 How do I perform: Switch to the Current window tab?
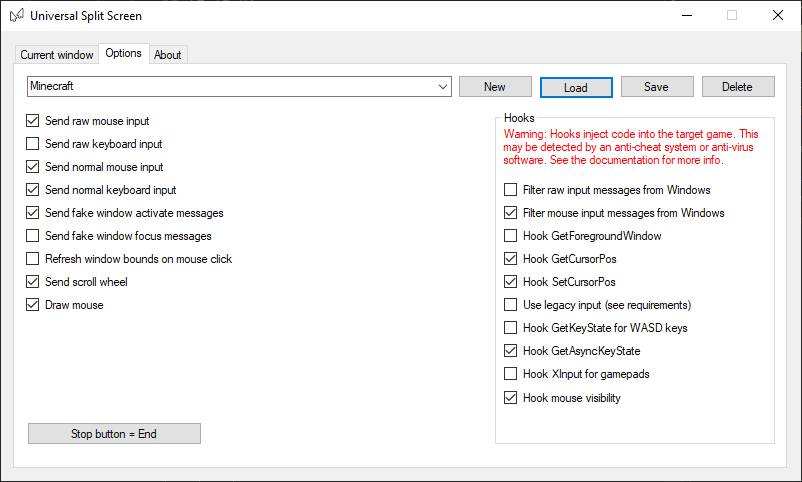[57, 55]
